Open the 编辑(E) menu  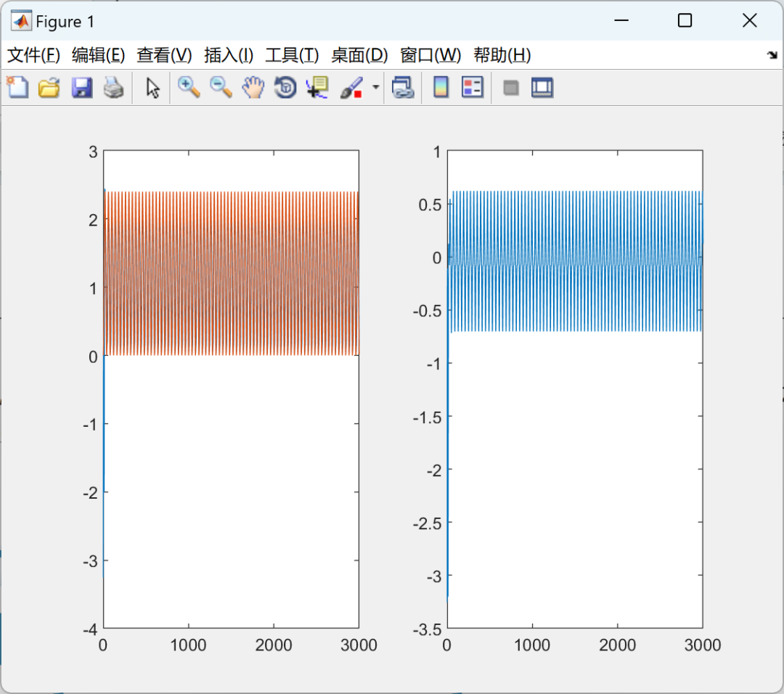tap(98, 55)
